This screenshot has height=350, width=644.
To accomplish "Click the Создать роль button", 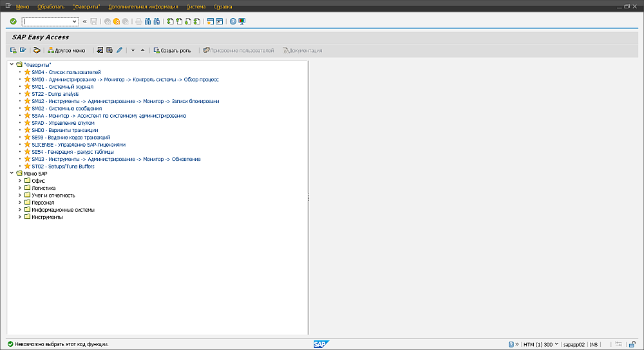I will click(172, 50).
